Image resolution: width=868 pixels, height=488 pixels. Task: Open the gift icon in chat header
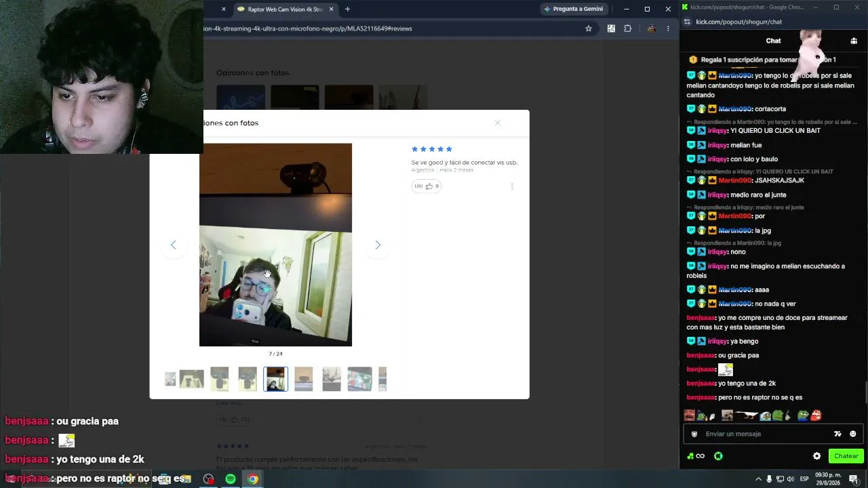[x=854, y=41]
